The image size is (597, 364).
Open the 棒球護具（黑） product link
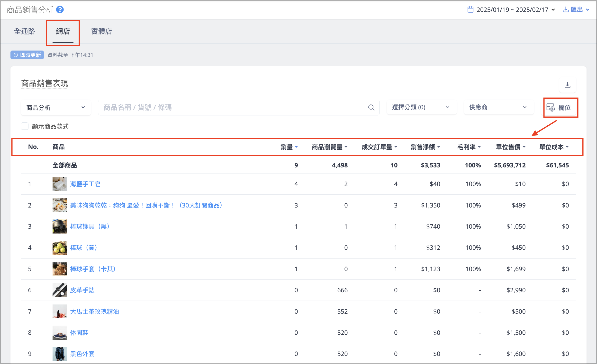pos(90,226)
